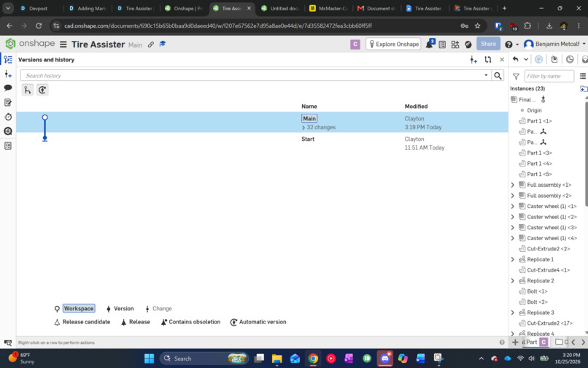588x368 pixels.
Task: Switch to the Gmail Document shared browser tab
Action: [x=376, y=8]
